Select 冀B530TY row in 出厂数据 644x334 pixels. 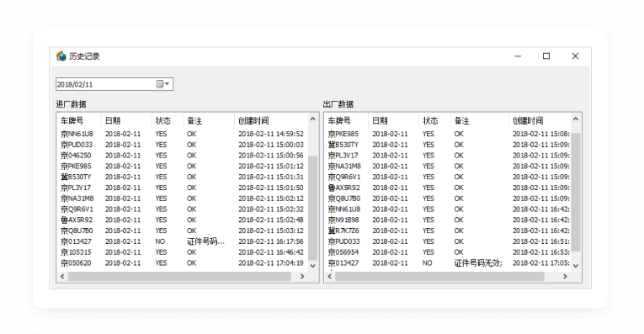(x=448, y=145)
